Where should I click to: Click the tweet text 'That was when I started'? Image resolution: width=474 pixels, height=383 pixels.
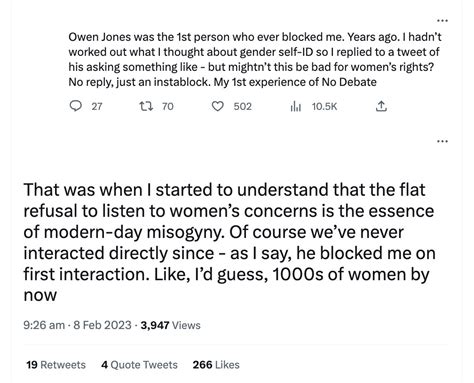click(x=230, y=242)
